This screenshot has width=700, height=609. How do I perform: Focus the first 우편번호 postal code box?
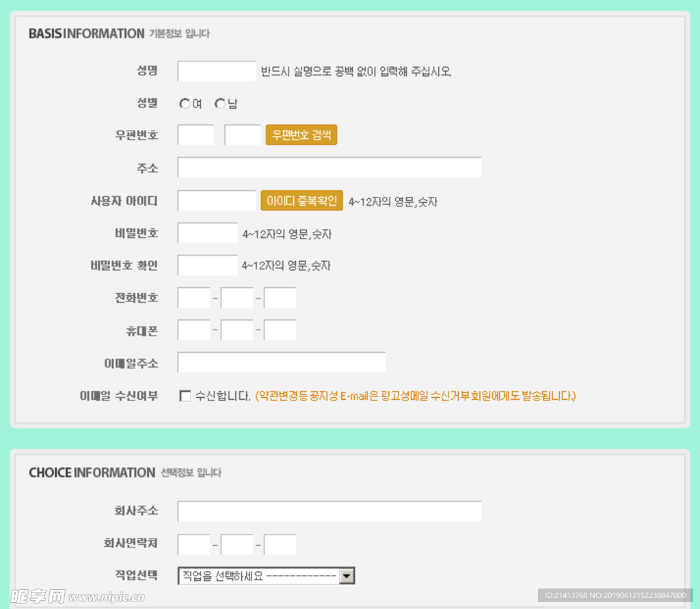[x=196, y=135]
